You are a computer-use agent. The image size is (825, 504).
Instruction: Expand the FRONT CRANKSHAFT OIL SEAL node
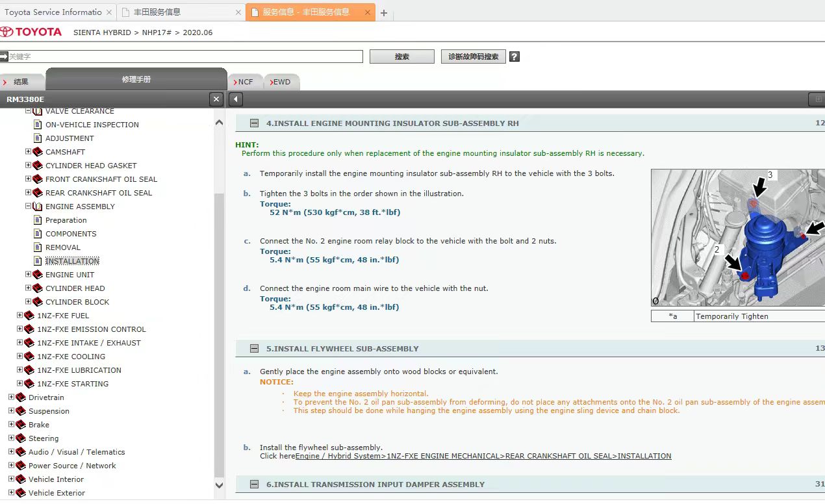(28, 179)
